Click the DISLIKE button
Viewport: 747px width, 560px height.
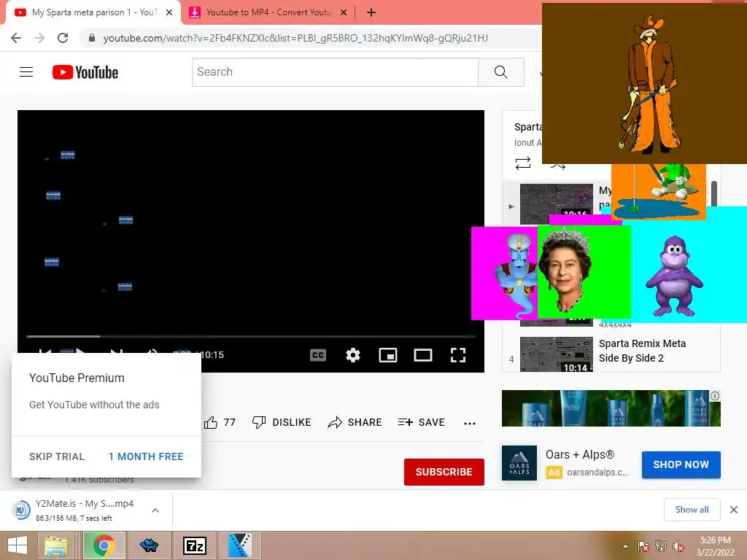(x=282, y=422)
